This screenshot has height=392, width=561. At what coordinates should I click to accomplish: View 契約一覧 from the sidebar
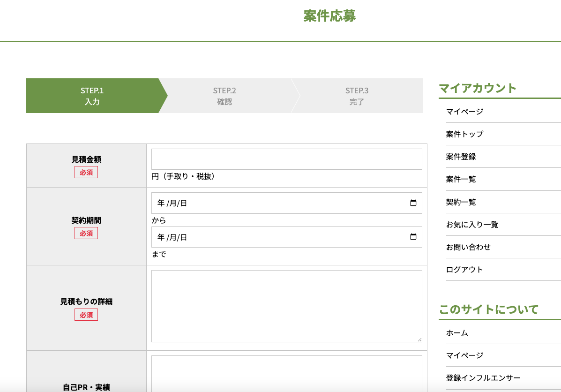point(461,202)
